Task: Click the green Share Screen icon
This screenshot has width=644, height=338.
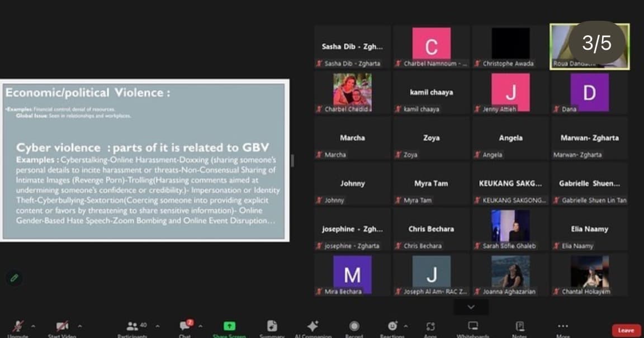Action: pyautogui.click(x=229, y=326)
